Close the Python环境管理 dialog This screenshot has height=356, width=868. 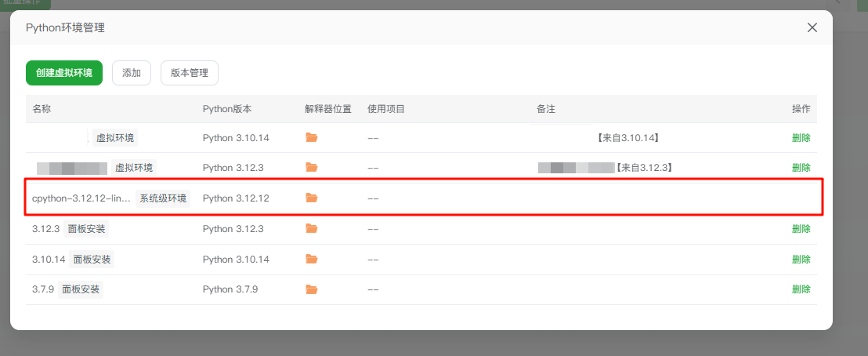[812, 28]
